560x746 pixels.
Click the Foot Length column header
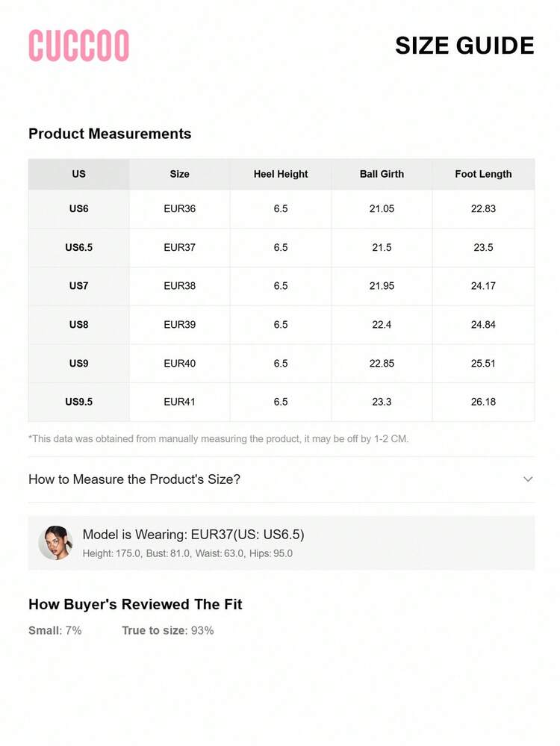click(x=483, y=174)
